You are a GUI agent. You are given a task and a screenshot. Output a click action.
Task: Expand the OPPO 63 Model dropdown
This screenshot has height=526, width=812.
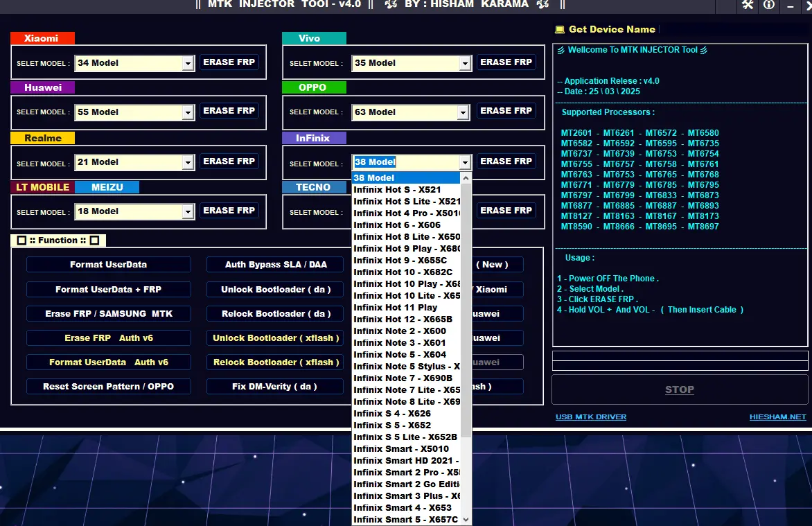[x=465, y=112]
